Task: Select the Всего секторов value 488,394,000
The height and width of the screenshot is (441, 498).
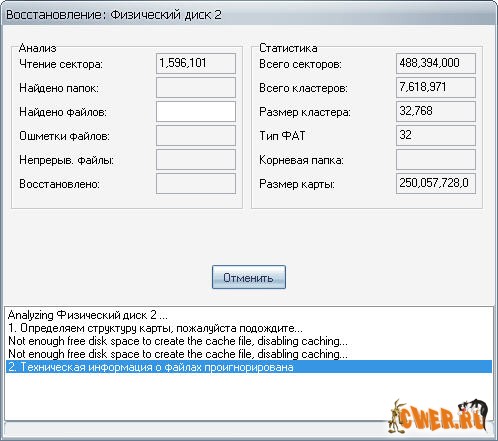Action: tap(436, 63)
